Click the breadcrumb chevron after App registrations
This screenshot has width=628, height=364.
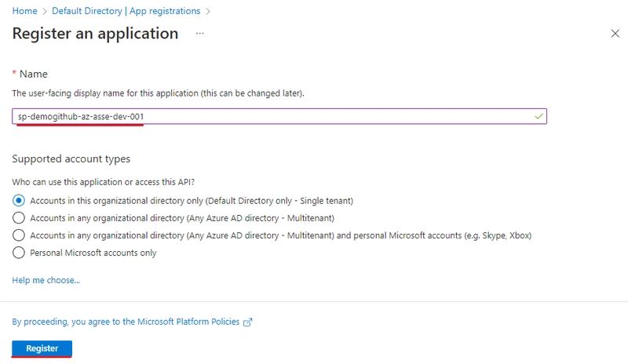click(208, 11)
